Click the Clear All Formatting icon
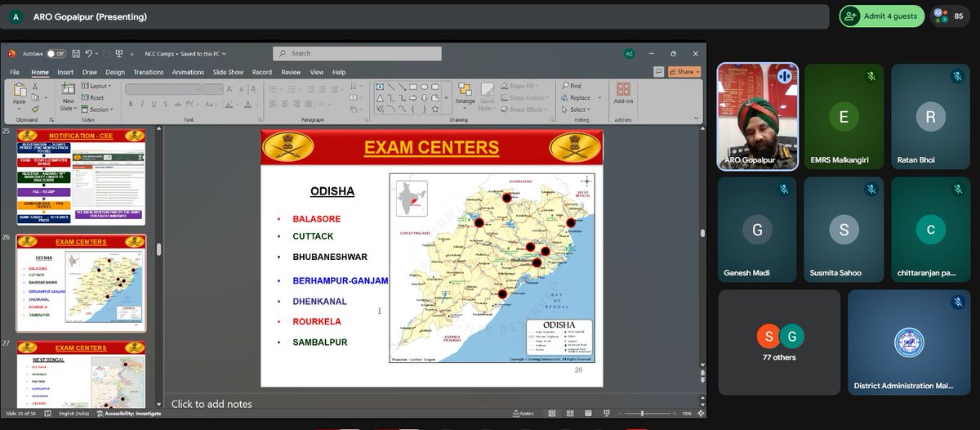Screen dimensions: 980x430 coord(254,89)
